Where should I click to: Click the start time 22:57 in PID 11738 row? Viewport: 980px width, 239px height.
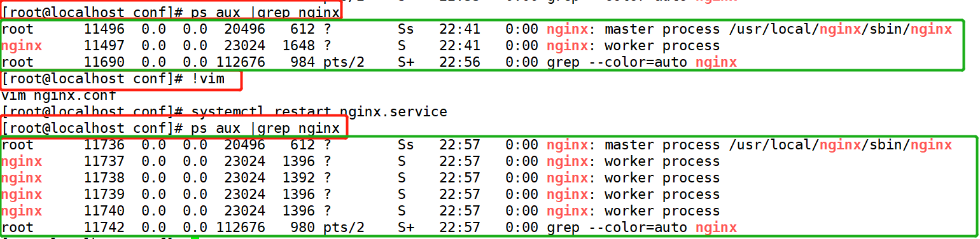point(459,178)
